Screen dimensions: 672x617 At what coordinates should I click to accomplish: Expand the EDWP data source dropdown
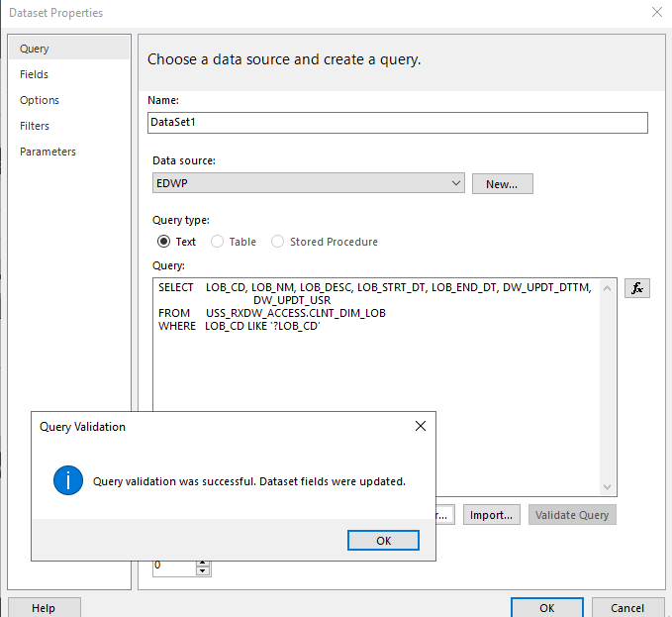click(x=456, y=183)
